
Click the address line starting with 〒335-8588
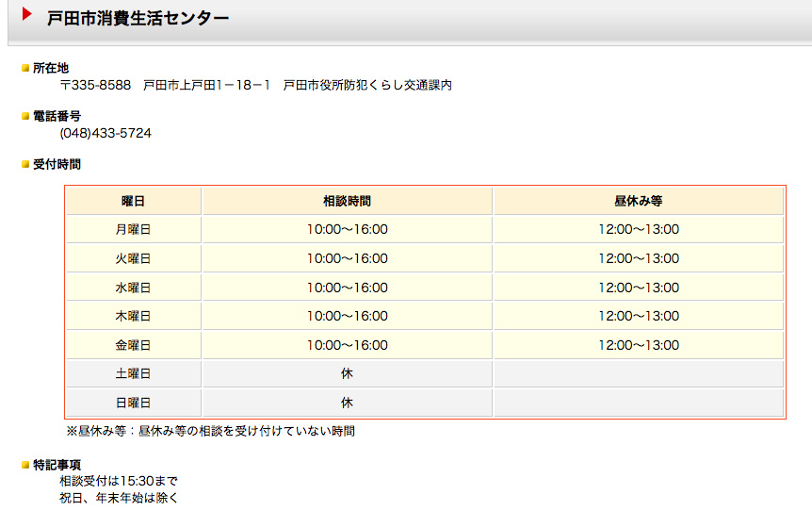[x=255, y=86]
